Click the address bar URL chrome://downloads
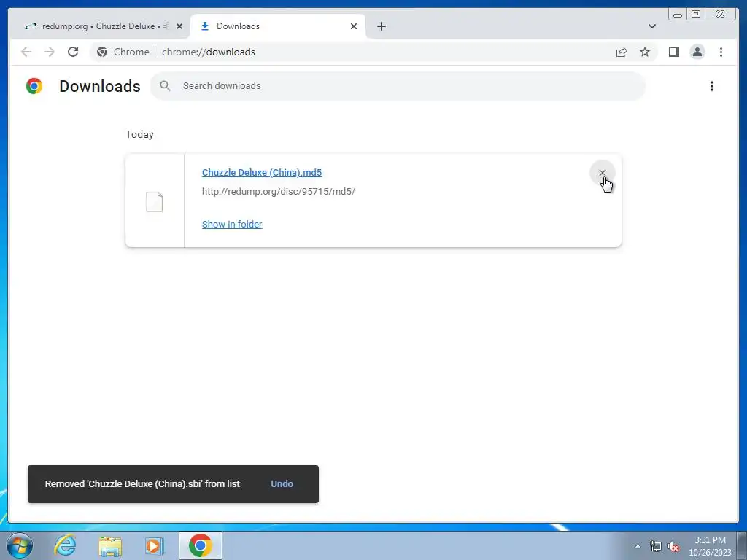The height and width of the screenshot is (560, 747). [208, 52]
